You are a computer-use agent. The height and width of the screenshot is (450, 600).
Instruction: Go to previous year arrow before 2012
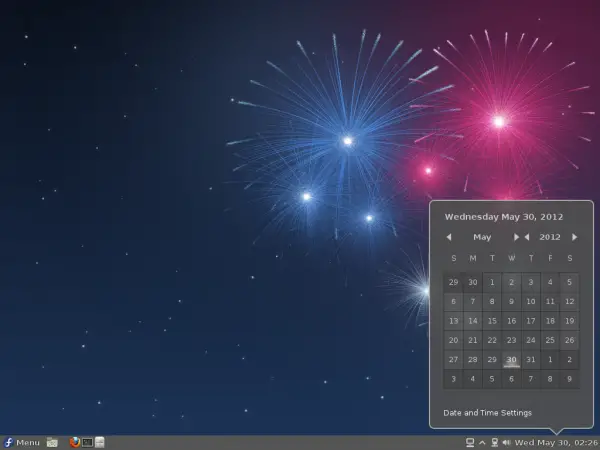pyautogui.click(x=527, y=237)
